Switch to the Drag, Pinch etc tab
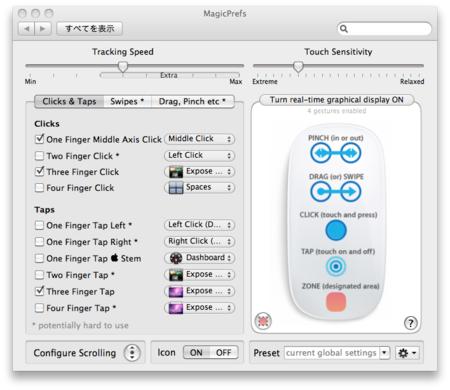 193,101
